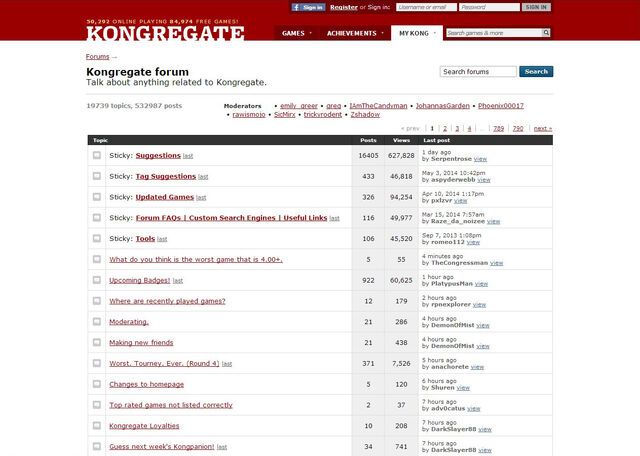The image size is (640, 456).
Task: Go to page 2 of topics
Action: (x=445, y=129)
